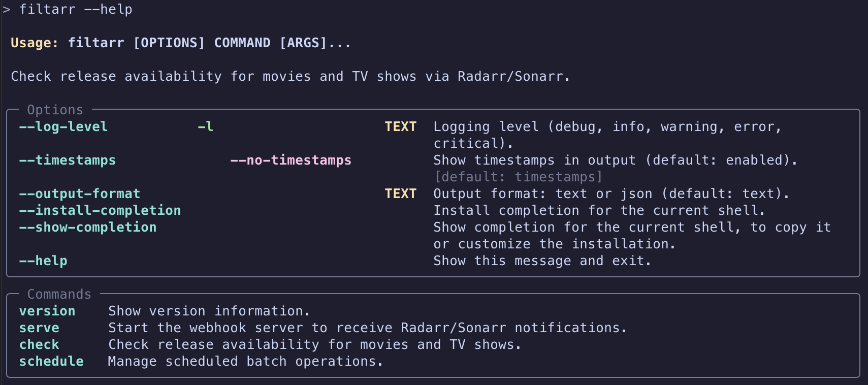
Task: Click 'Install completion for the current shell.' text
Action: tap(599, 210)
